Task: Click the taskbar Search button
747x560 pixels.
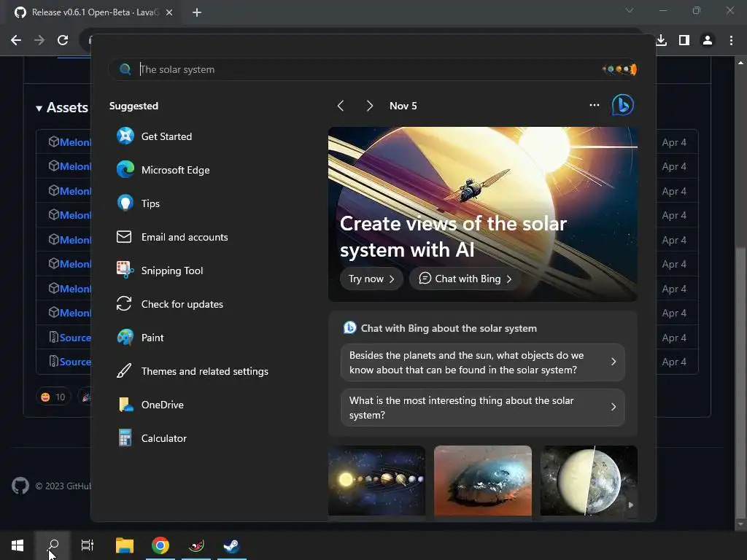Action: 53,545
